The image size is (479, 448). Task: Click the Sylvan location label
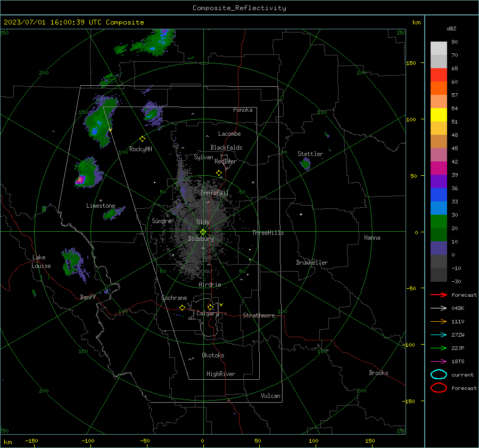click(203, 157)
